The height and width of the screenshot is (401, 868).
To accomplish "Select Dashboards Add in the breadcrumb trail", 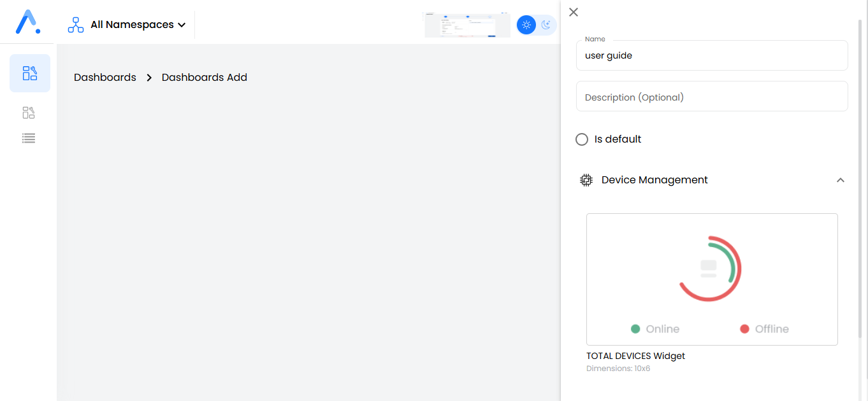I will click(204, 77).
